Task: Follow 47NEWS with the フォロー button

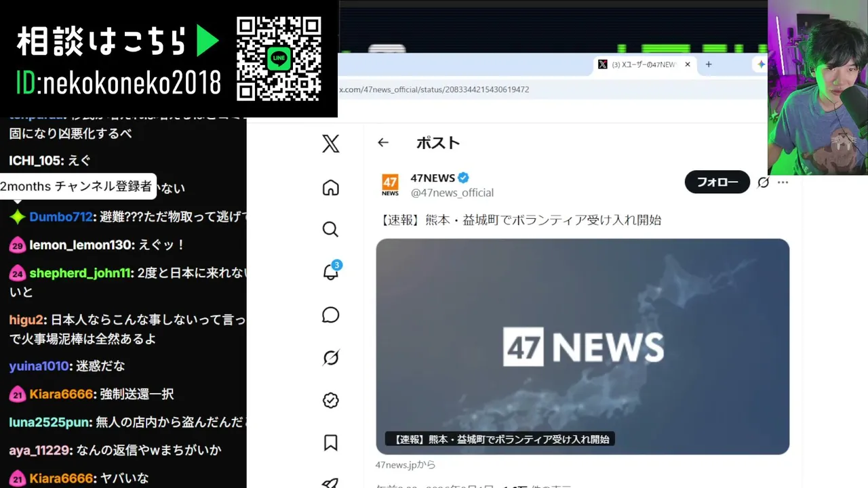Action: 717,182
